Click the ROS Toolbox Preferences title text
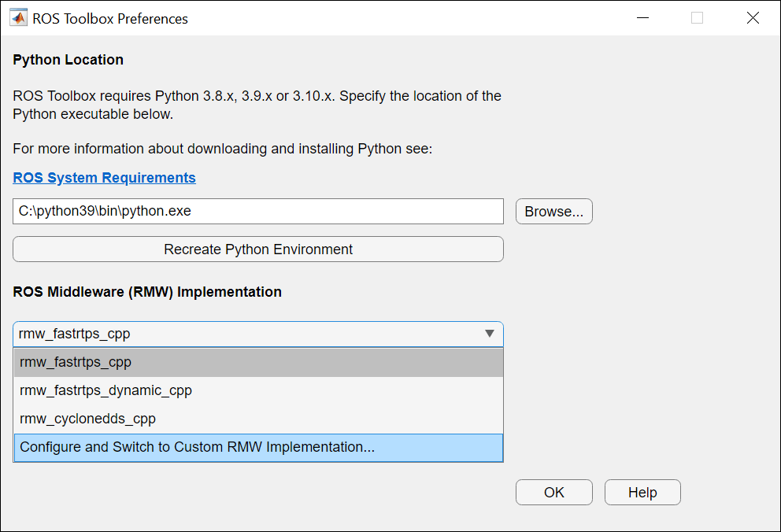The image size is (781, 532). point(110,19)
